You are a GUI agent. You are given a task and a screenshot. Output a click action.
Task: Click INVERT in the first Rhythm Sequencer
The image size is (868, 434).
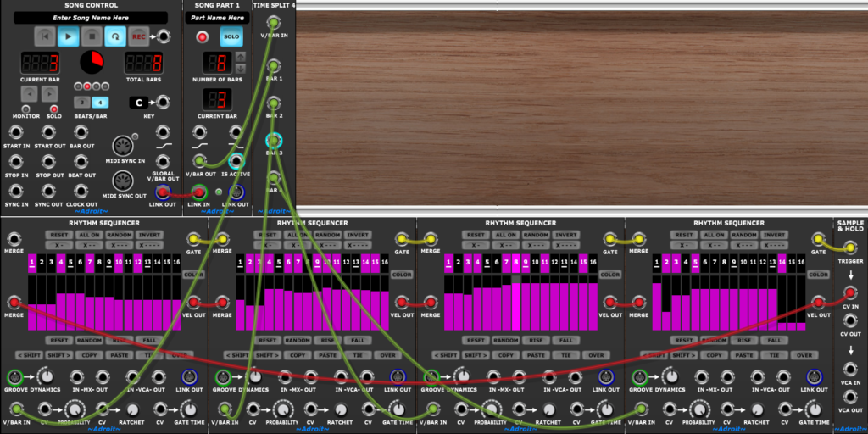149,236
